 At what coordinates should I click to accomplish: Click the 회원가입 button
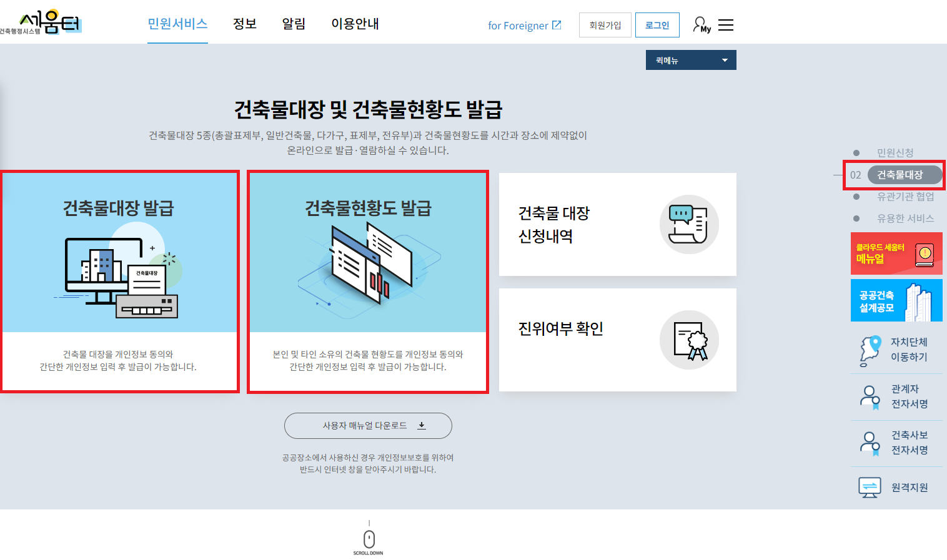pyautogui.click(x=605, y=25)
